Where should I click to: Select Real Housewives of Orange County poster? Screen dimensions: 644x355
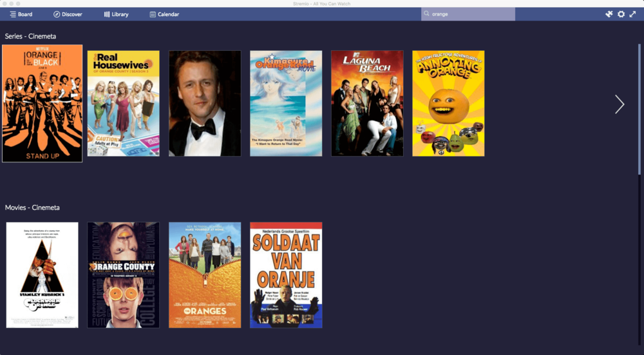pyautogui.click(x=123, y=103)
